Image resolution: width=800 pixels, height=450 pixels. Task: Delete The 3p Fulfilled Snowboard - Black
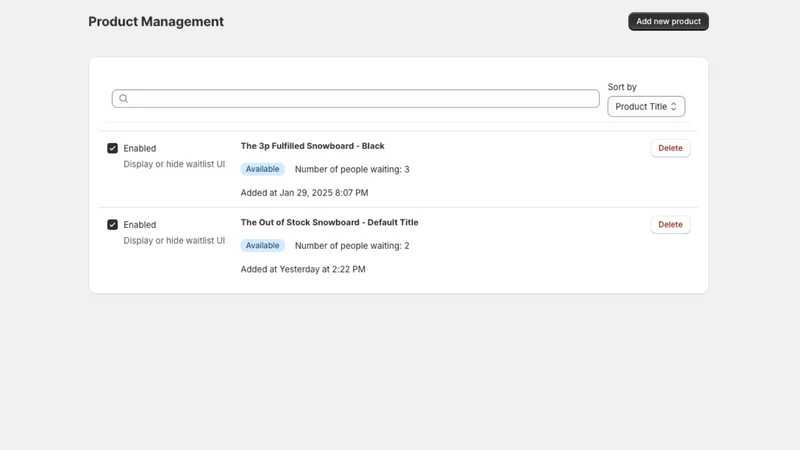pyautogui.click(x=670, y=148)
